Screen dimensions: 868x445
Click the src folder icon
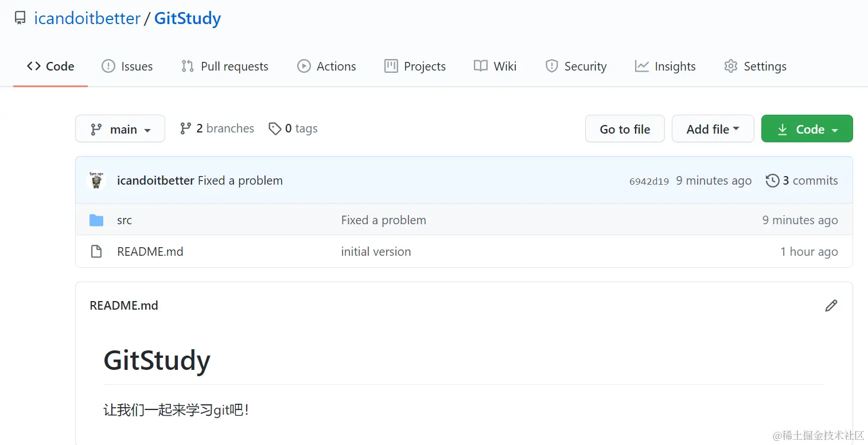pyautogui.click(x=96, y=220)
